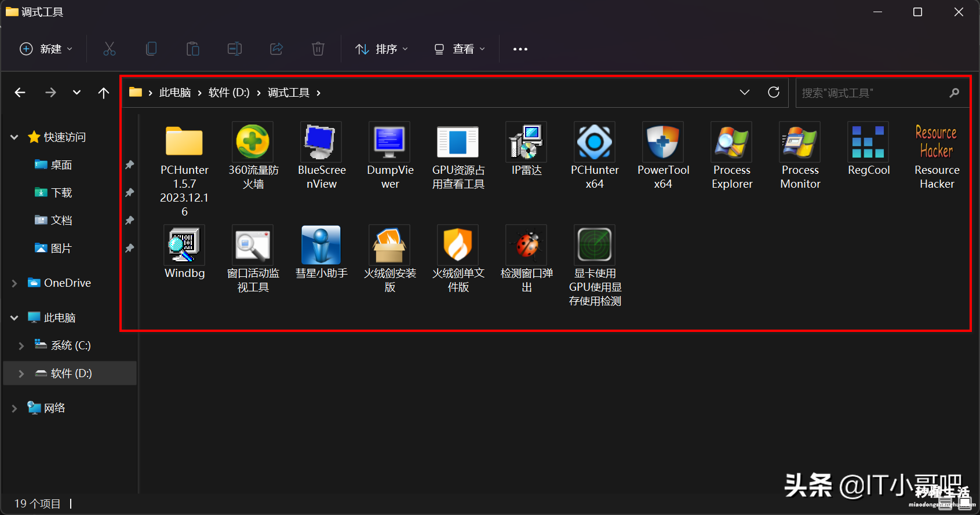Click the search magnifier icon
Image resolution: width=980 pixels, height=515 pixels.
click(955, 93)
